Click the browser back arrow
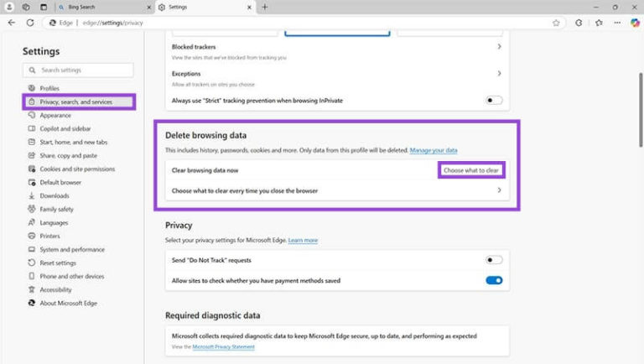644x364 pixels. point(11,23)
